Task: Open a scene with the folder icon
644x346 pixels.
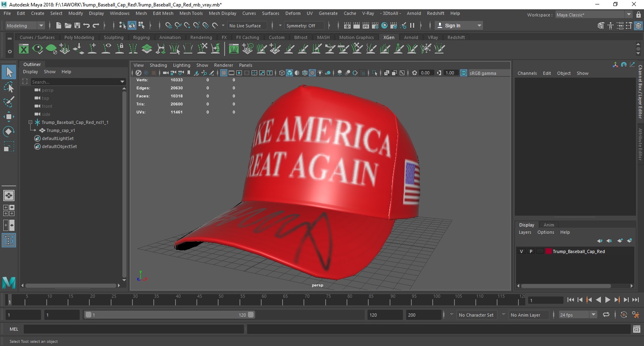Action: click(68, 25)
